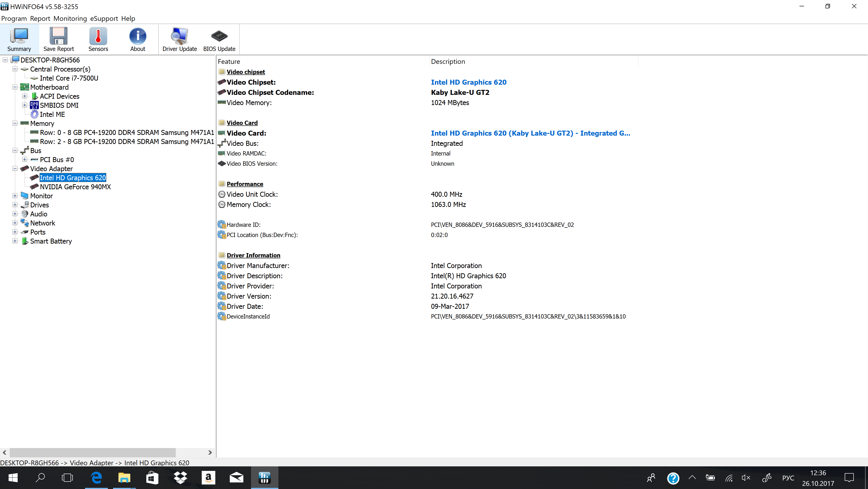The image size is (868, 489).
Task: Open Windows Start menu
Action: pos(13,478)
